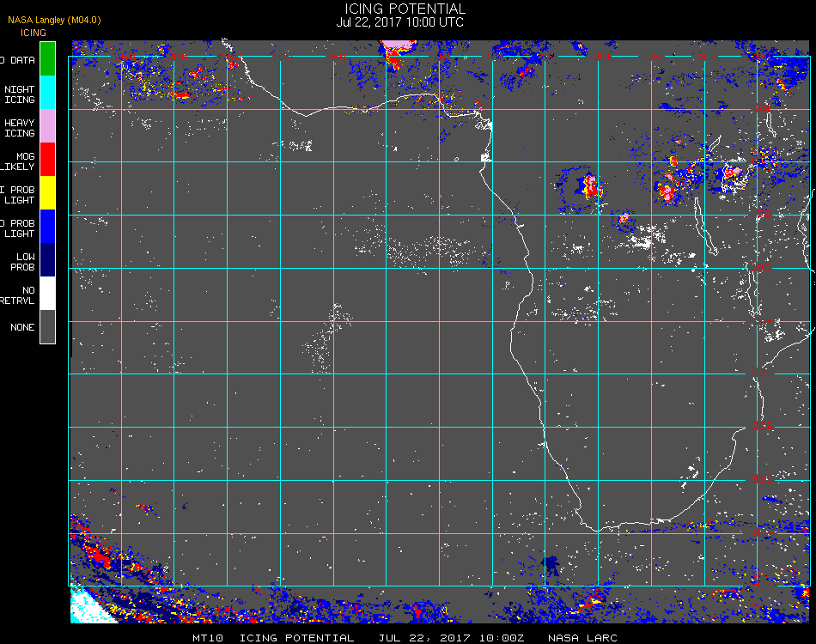The image size is (816, 644).
Task: Click the footer 'ICING POTENTIAL' caption text
Action: (296, 638)
